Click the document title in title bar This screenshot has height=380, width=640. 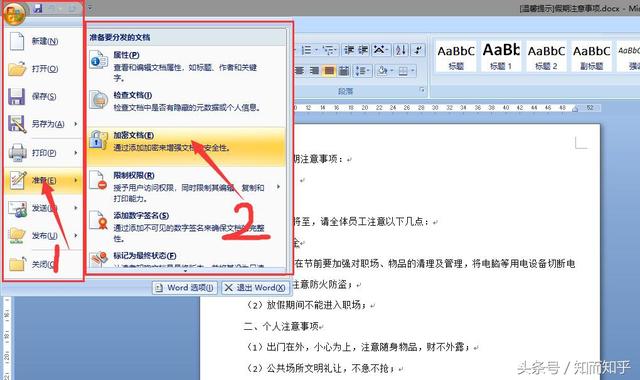point(569,8)
